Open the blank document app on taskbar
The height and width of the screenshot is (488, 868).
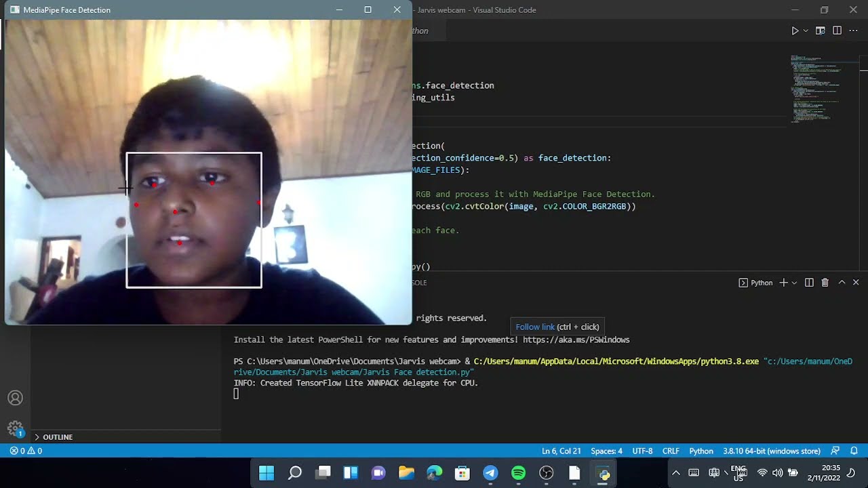tap(574, 473)
